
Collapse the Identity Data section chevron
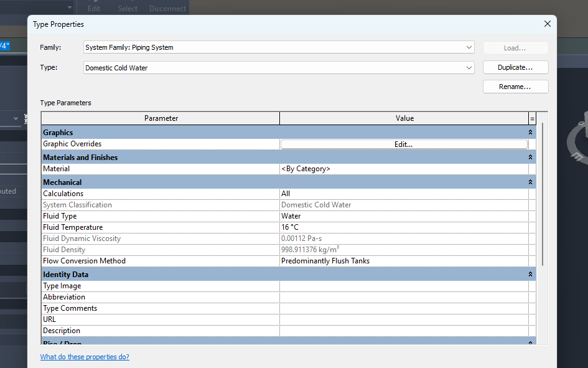530,273
